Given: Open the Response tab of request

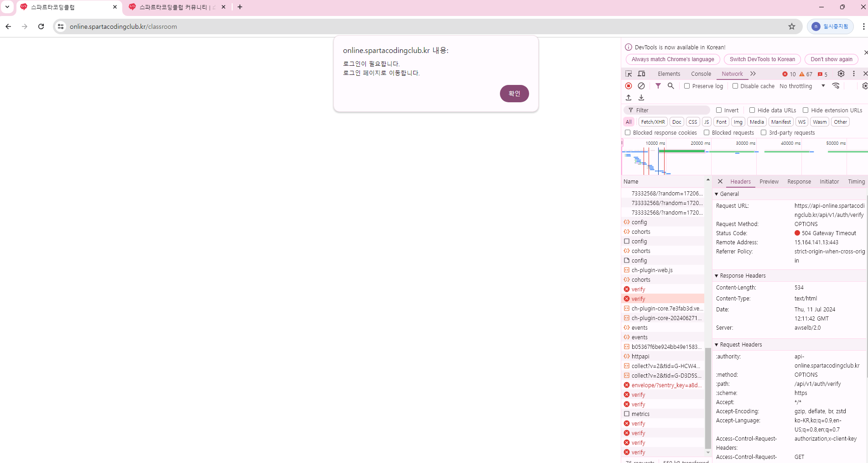Looking at the screenshot, I should pos(799,181).
